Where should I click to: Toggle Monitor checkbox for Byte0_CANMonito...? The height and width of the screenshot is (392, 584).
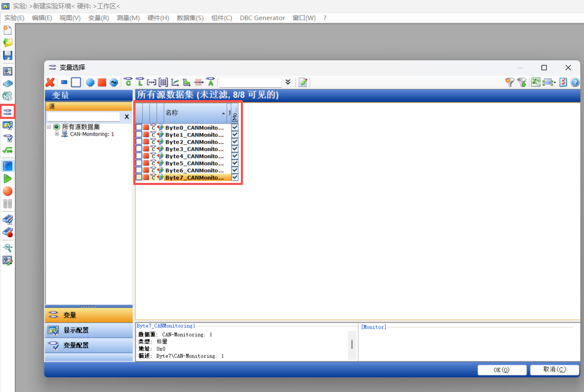coord(235,127)
